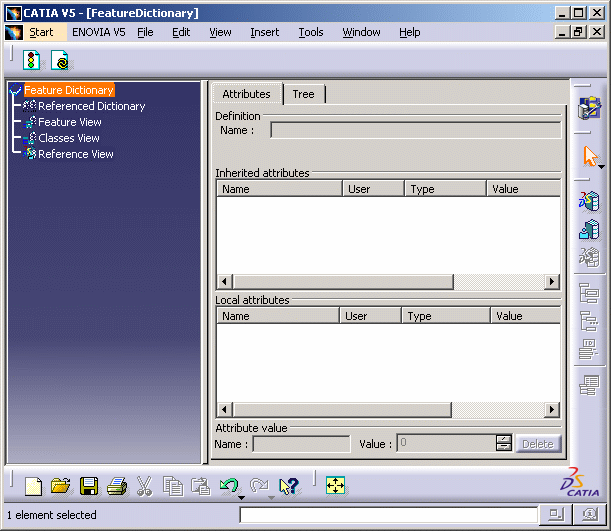Click the Value spinner arrows
611x531 pixels.
[503, 443]
